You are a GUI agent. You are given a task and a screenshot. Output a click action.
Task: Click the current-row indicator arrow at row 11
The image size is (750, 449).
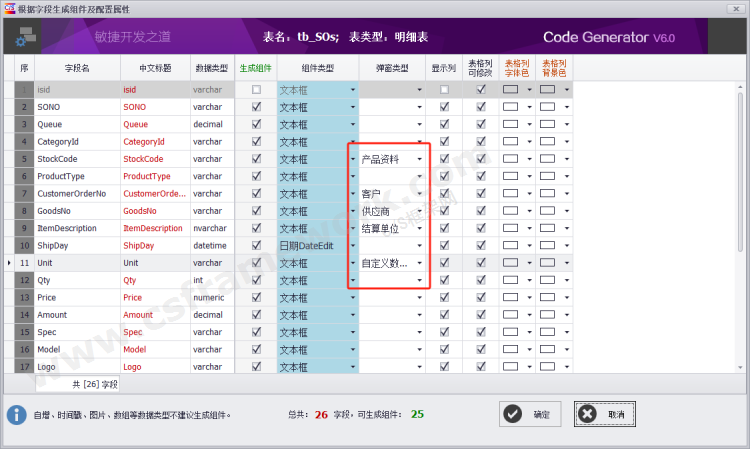[9, 263]
